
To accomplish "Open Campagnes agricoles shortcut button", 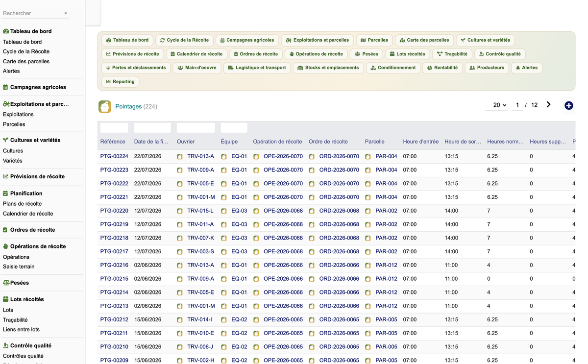I will point(247,40).
